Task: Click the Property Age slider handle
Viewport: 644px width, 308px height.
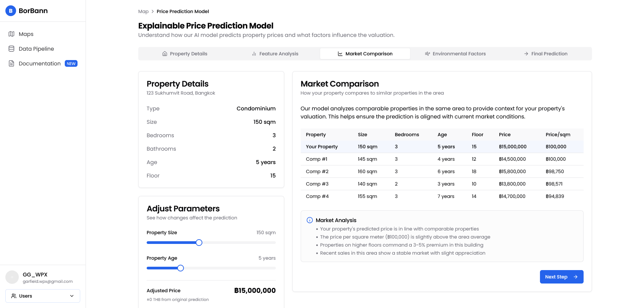Action: [181, 268]
